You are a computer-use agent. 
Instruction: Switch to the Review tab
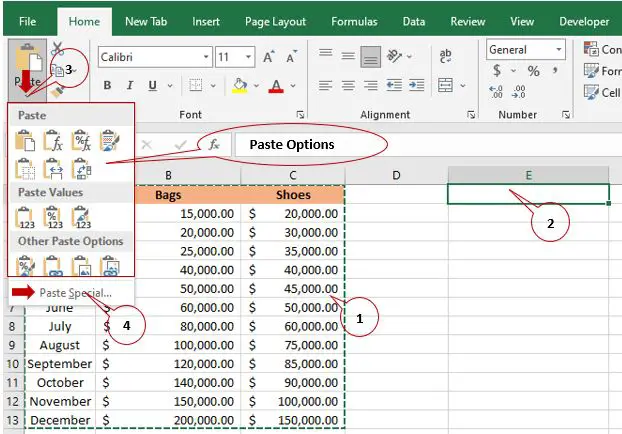click(468, 21)
